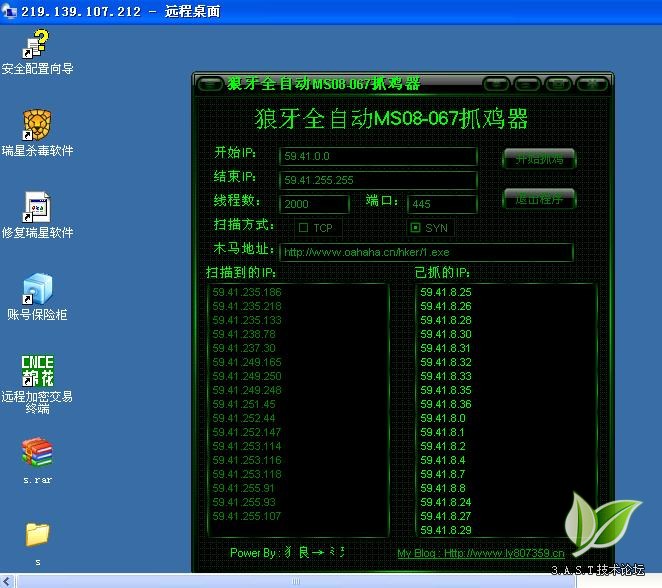The height and width of the screenshot is (588, 662).
Task: Open the 修复瑞星软件 desktop shortcut
Action: [37, 209]
